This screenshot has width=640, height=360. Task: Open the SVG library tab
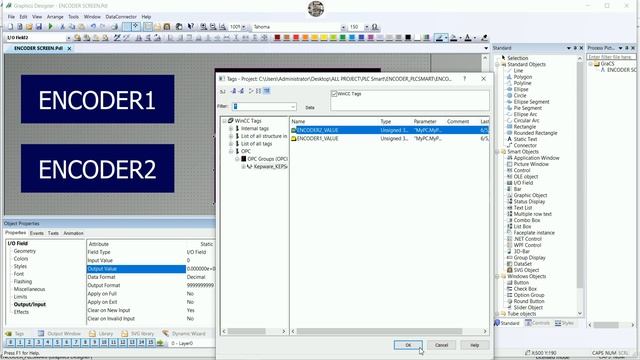[x=138, y=333]
